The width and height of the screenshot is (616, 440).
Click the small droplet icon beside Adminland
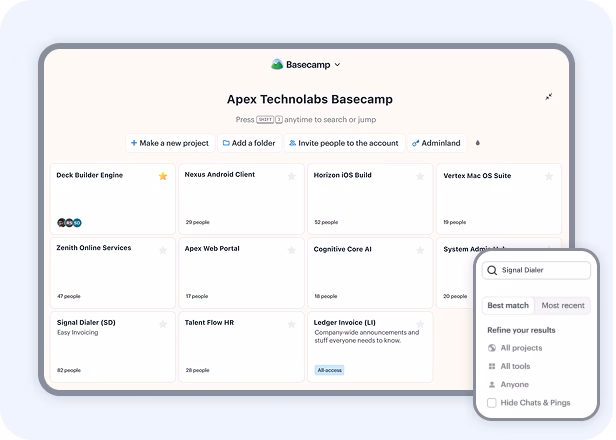click(x=478, y=143)
